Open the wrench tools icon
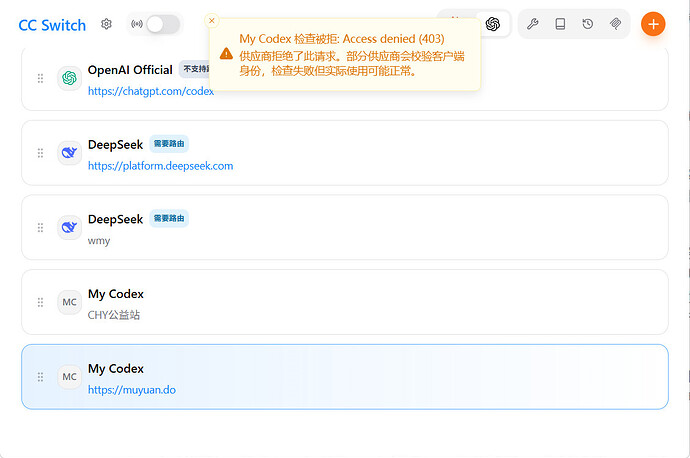Screen dimensions: 690x458 coord(532,24)
